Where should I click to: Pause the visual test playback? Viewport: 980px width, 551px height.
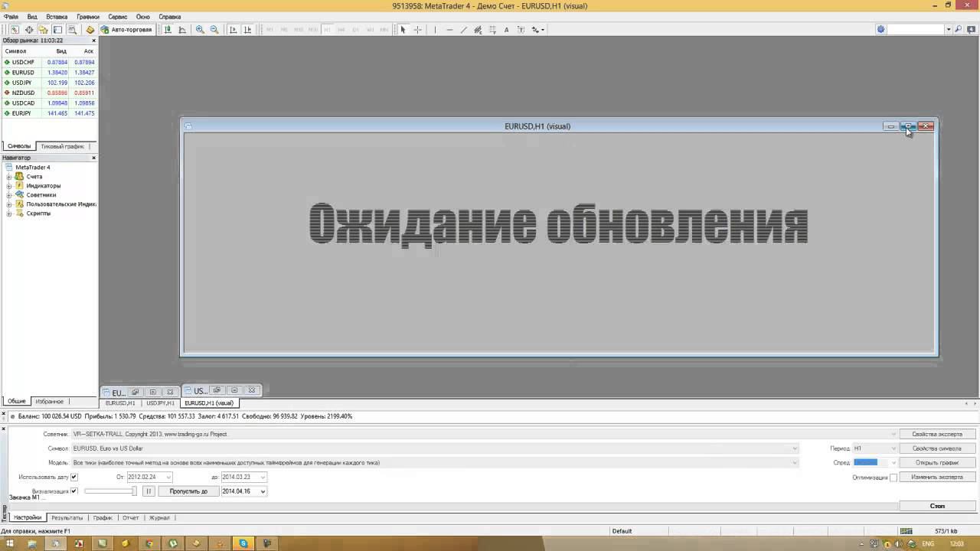(x=149, y=491)
